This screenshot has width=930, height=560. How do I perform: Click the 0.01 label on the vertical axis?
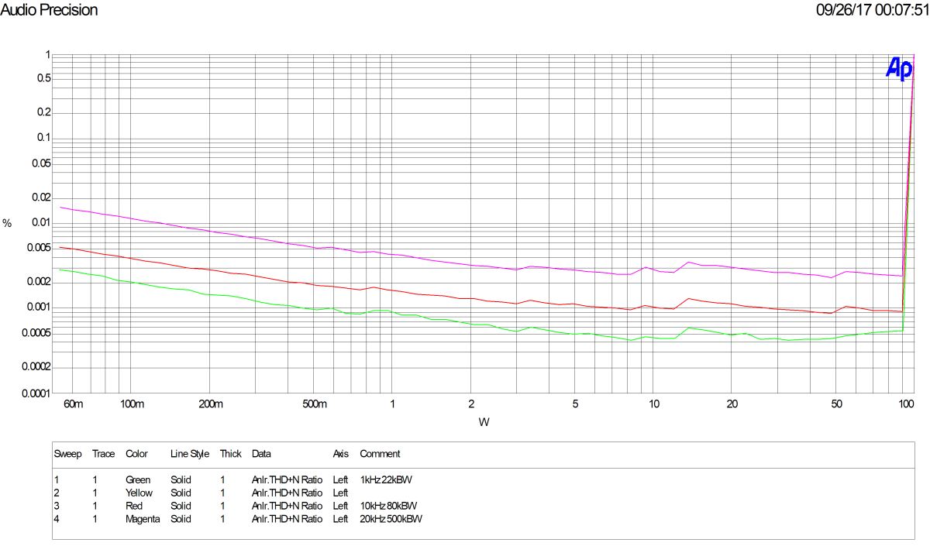tap(41, 223)
